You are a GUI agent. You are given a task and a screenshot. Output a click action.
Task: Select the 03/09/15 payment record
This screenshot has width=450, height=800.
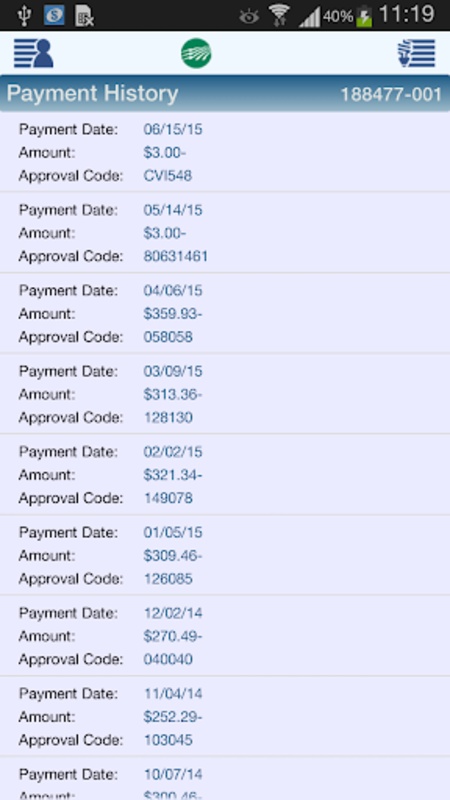click(225, 394)
